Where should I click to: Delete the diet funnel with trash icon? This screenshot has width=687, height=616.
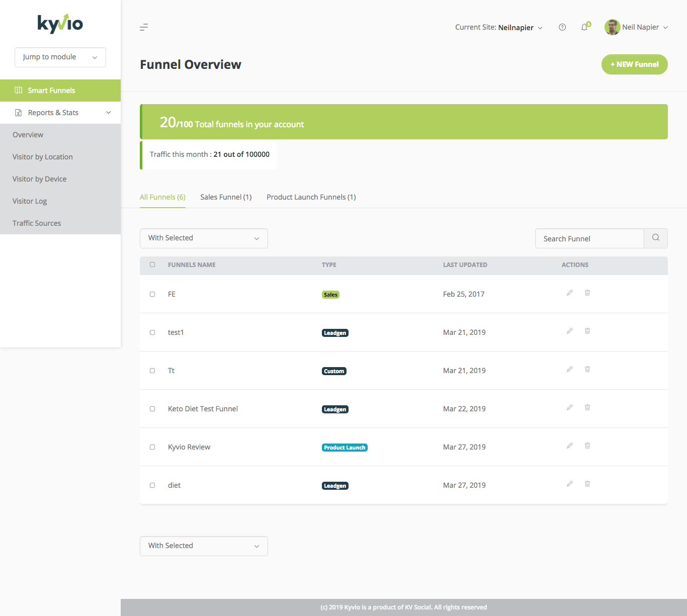tap(587, 484)
